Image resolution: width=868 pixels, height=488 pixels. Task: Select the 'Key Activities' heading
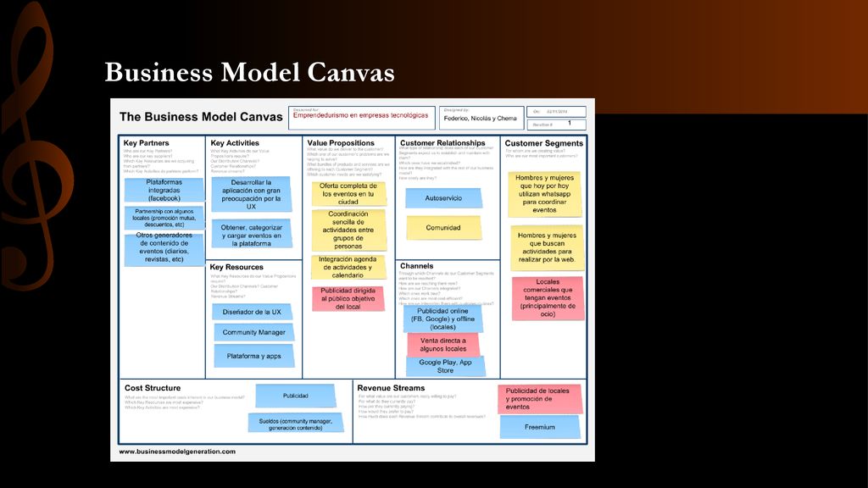click(x=235, y=142)
